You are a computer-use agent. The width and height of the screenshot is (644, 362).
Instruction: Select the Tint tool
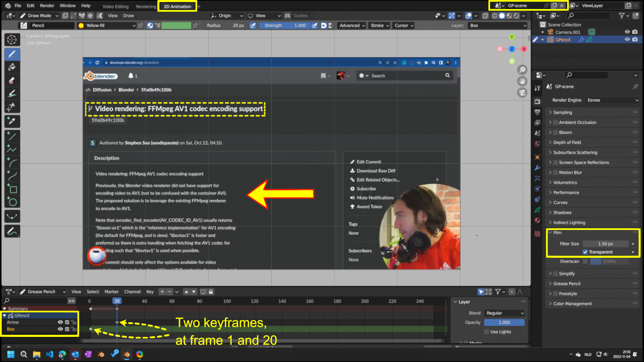12,94
